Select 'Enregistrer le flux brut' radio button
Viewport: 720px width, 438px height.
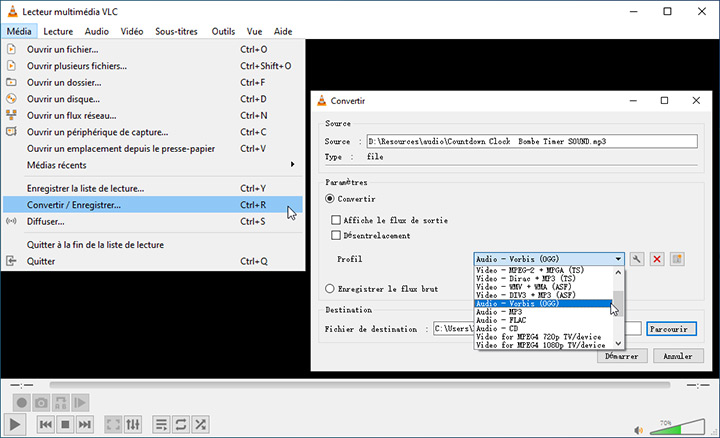331,289
